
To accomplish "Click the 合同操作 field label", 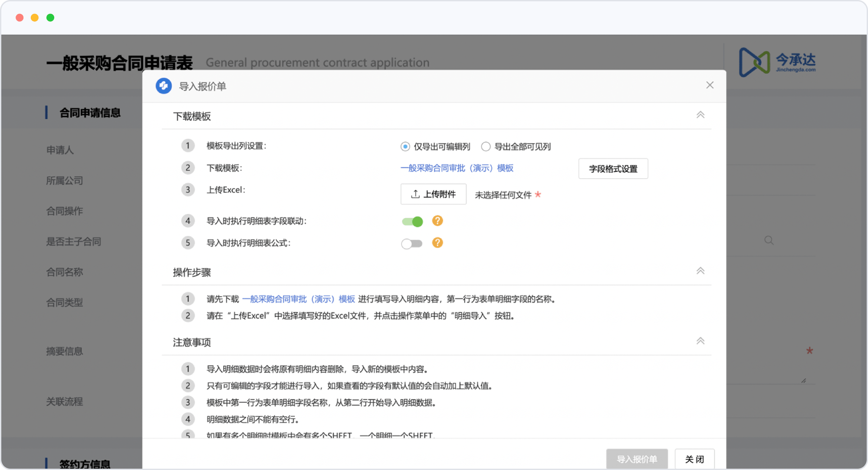I will (x=65, y=211).
